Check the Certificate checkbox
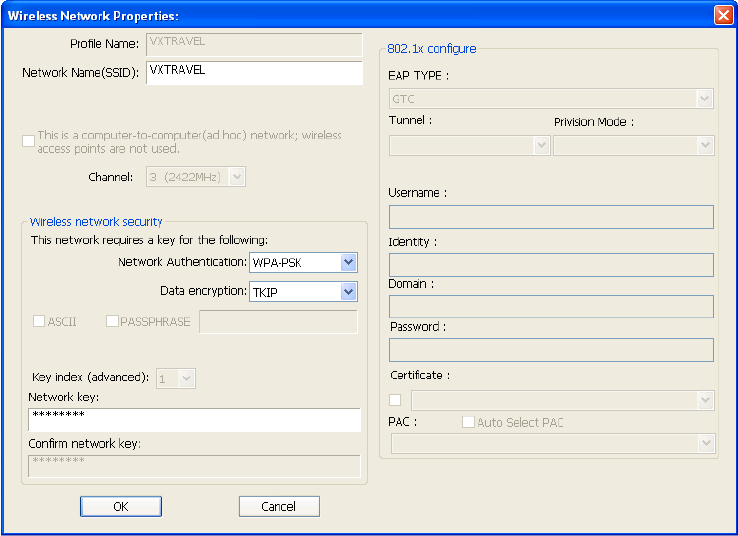 395,400
